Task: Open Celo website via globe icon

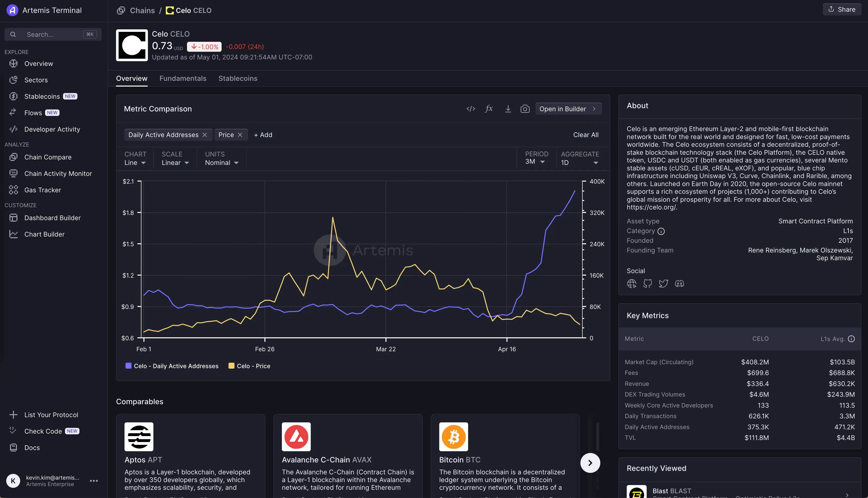Action: tap(631, 284)
